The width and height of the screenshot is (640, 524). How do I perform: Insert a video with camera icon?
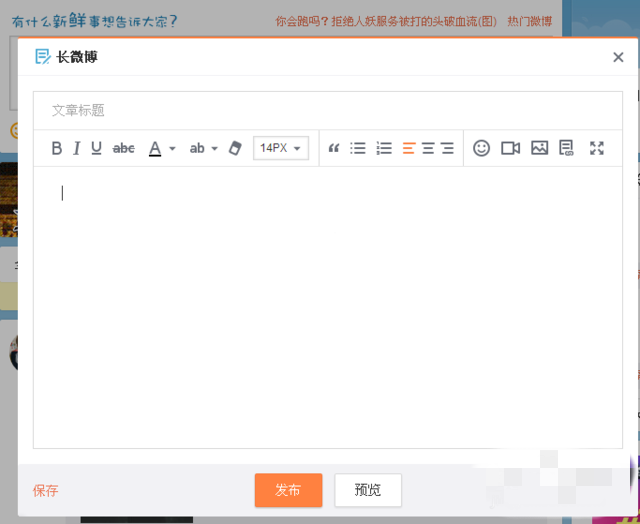[510, 148]
